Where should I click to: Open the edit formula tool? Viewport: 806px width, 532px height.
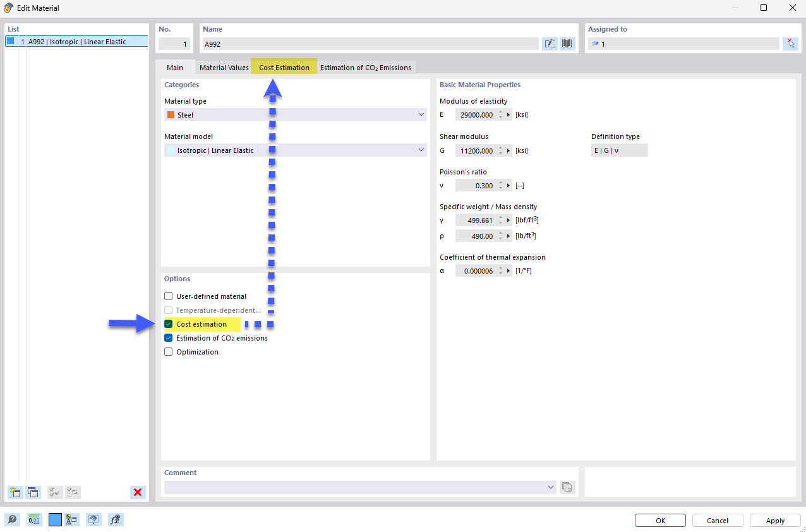[116, 519]
